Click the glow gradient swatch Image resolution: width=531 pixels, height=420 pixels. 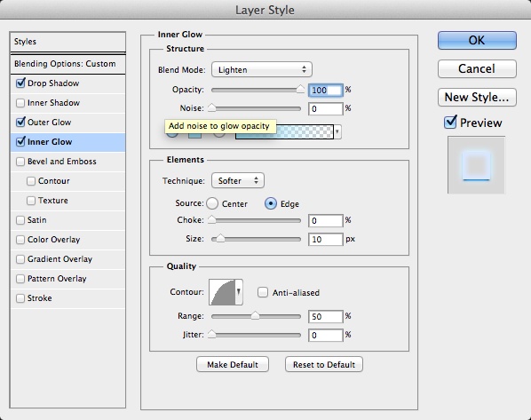[x=284, y=131]
